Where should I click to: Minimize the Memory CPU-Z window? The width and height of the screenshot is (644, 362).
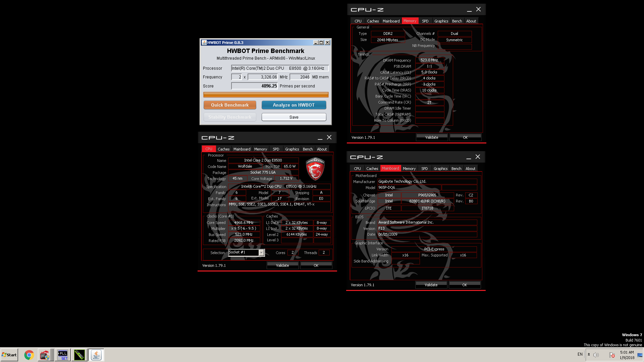469,10
